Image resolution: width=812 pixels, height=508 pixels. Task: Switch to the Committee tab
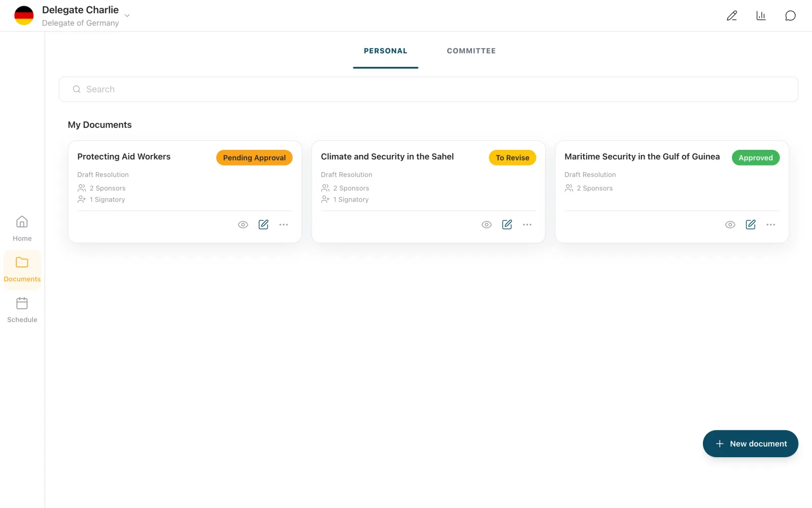click(471, 51)
